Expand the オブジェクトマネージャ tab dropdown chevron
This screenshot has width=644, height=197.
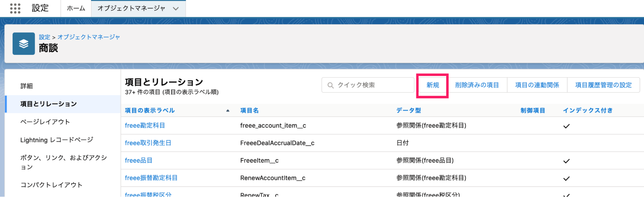coord(176,9)
